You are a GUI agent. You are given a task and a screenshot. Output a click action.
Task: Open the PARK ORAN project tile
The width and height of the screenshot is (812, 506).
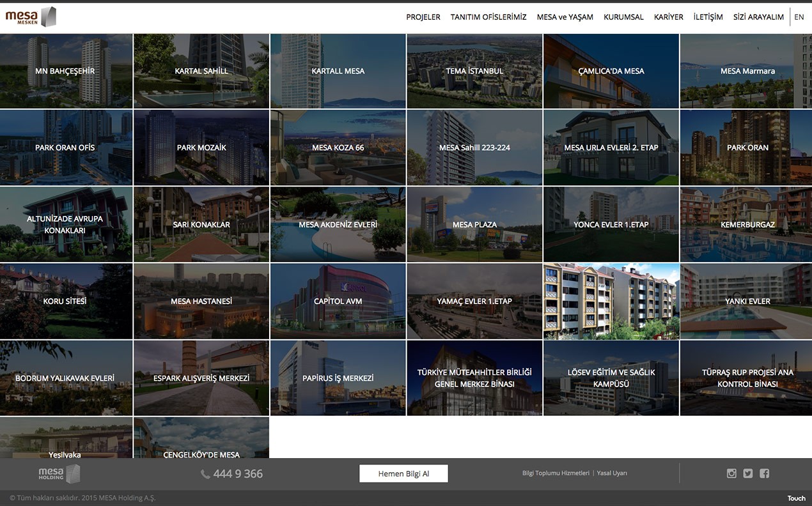pyautogui.click(x=746, y=148)
